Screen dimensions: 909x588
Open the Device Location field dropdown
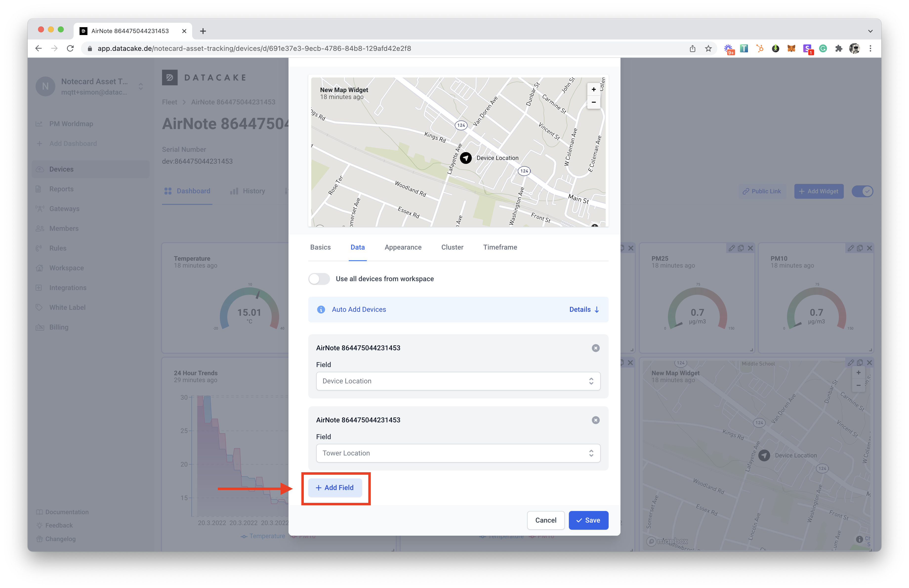click(458, 381)
